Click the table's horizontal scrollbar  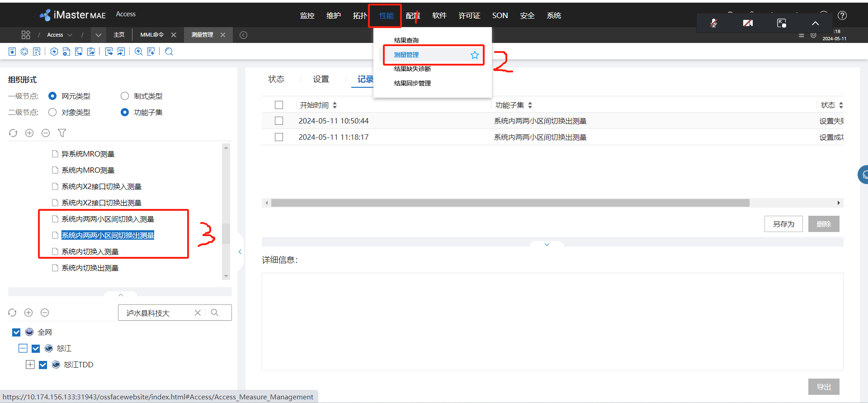pyautogui.click(x=510, y=203)
